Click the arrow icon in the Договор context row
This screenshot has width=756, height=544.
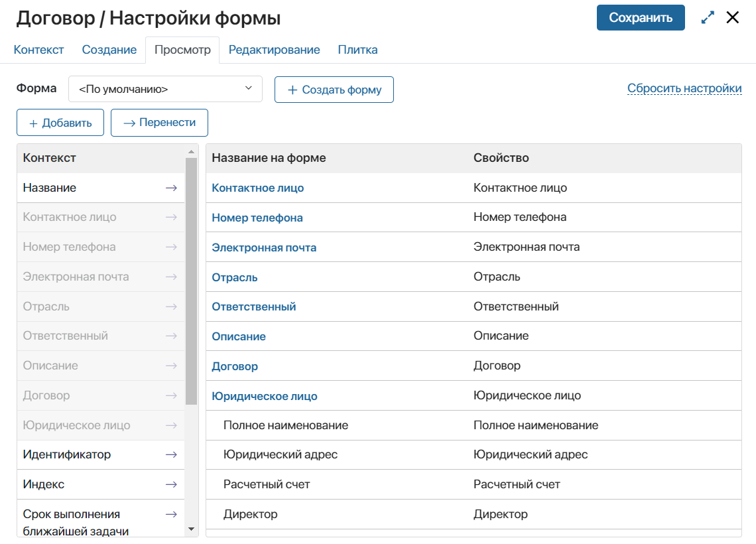tap(171, 395)
